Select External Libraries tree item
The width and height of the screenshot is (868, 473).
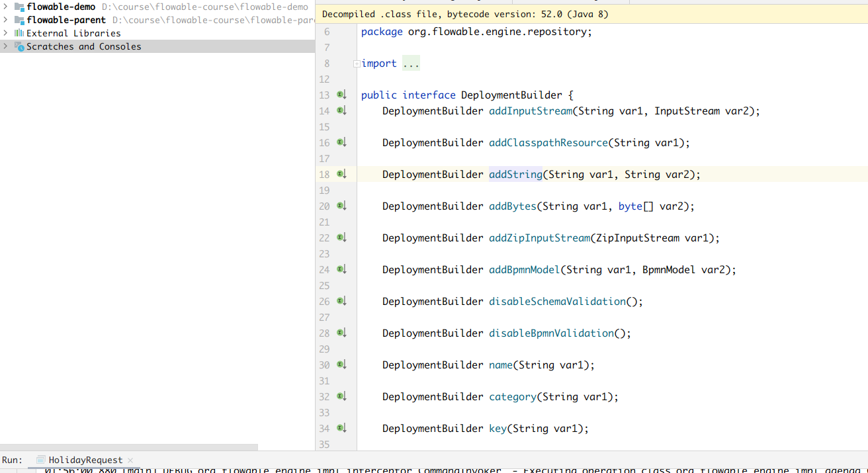tap(73, 33)
